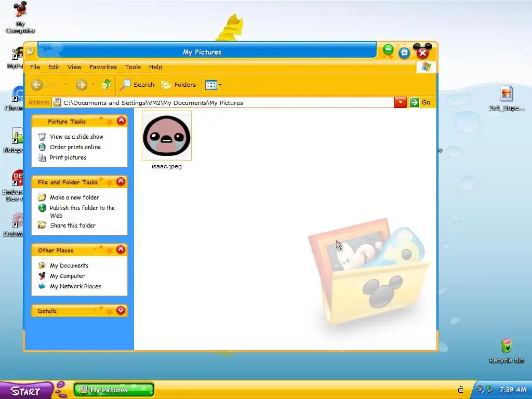Click the disabled Back arrow button
The image size is (532, 399).
pos(37,85)
